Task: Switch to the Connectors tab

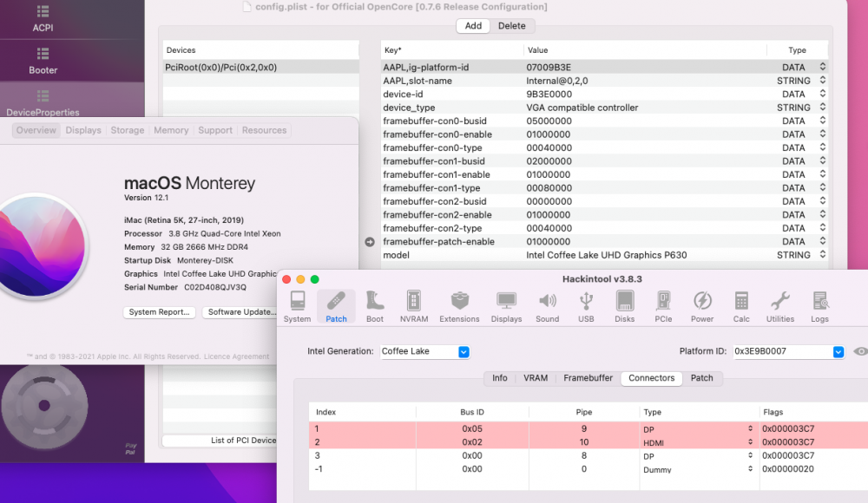Action: tap(652, 378)
